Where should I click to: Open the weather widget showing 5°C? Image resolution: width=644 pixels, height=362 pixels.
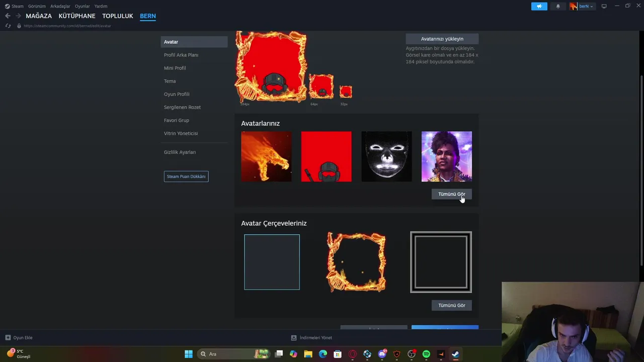click(19, 353)
